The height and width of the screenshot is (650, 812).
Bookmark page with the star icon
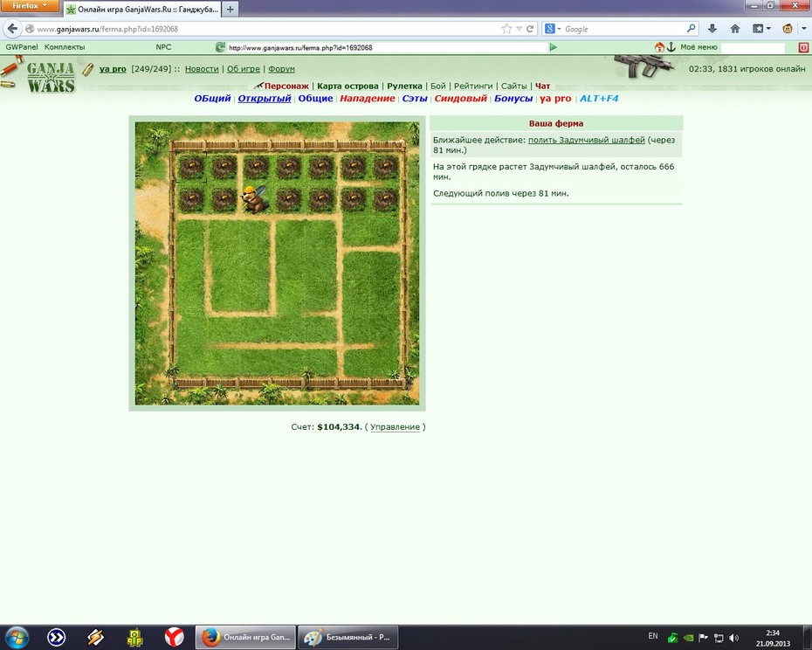point(506,29)
